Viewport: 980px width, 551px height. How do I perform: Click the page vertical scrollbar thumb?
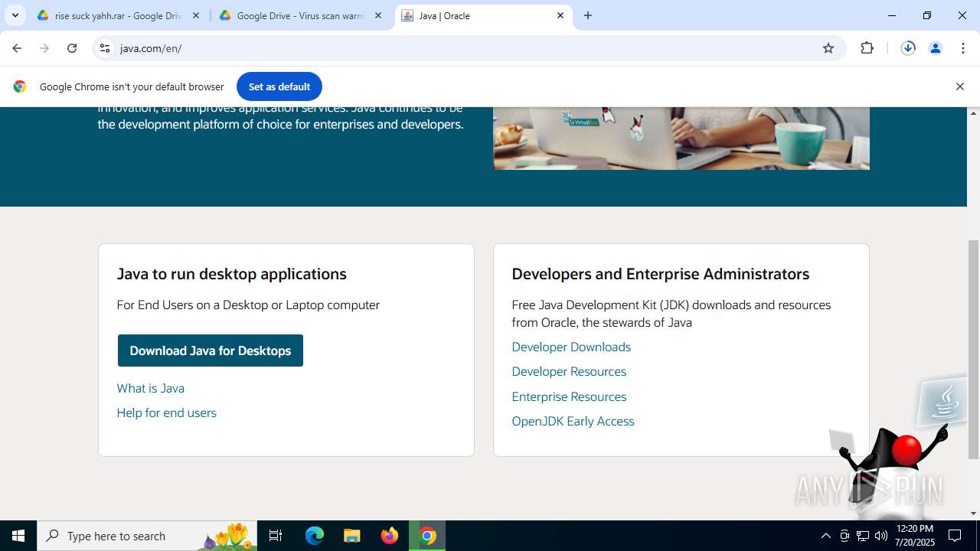974,349
